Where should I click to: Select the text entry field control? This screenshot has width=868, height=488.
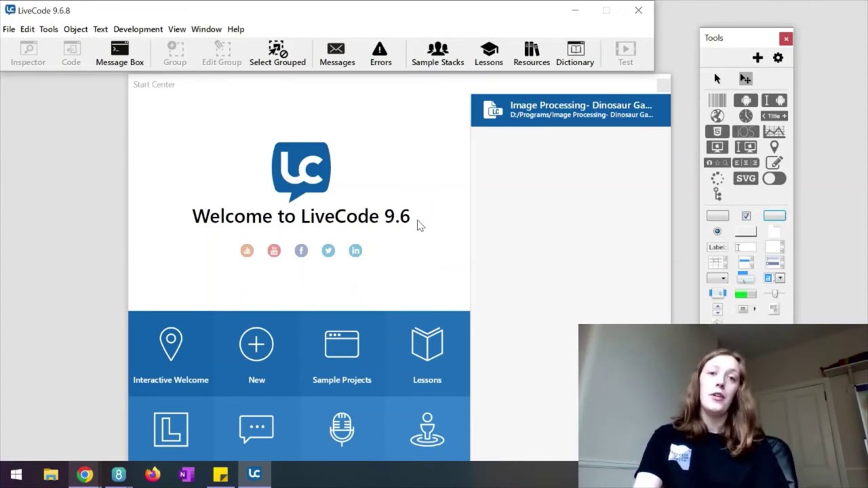745,247
